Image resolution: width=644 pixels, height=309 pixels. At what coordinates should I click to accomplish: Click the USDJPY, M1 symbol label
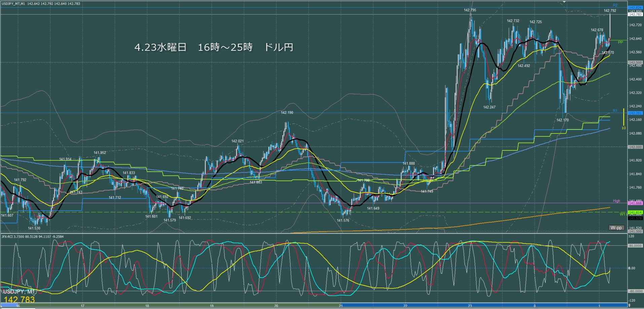(x=19, y=292)
